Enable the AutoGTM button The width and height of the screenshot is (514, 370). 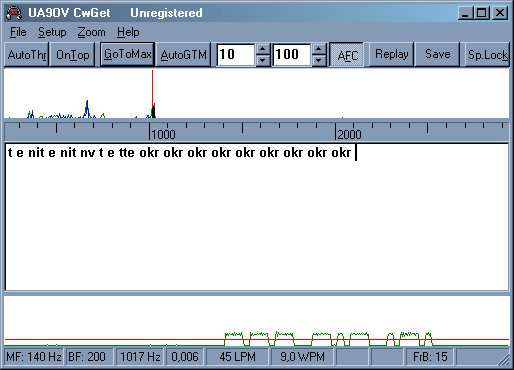(183, 55)
